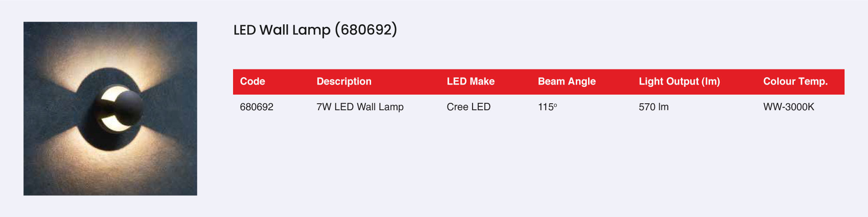Click the (680692) code in the title
The image size is (868, 217).
pos(366,30)
